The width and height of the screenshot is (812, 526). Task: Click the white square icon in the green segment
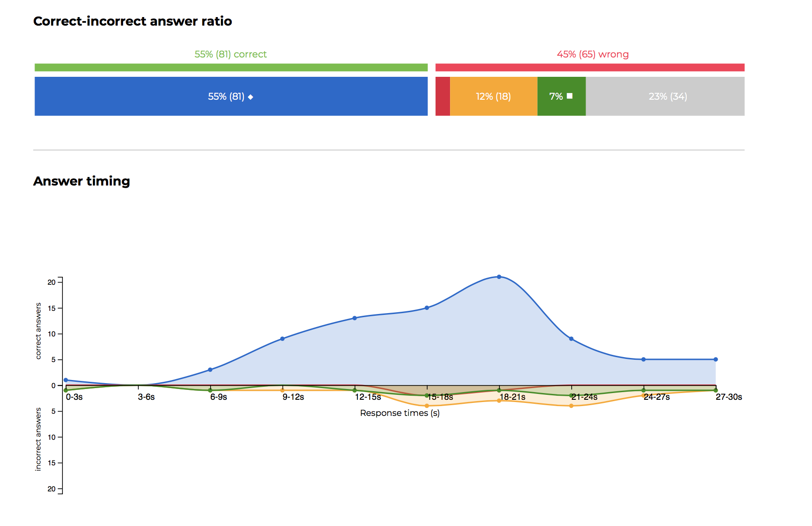pos(569,96)
